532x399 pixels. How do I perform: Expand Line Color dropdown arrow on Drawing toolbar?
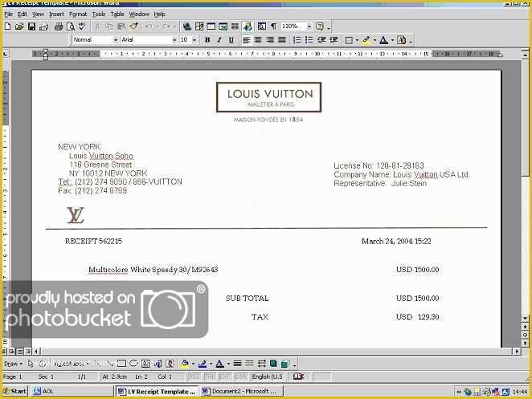tap(211, 364)
